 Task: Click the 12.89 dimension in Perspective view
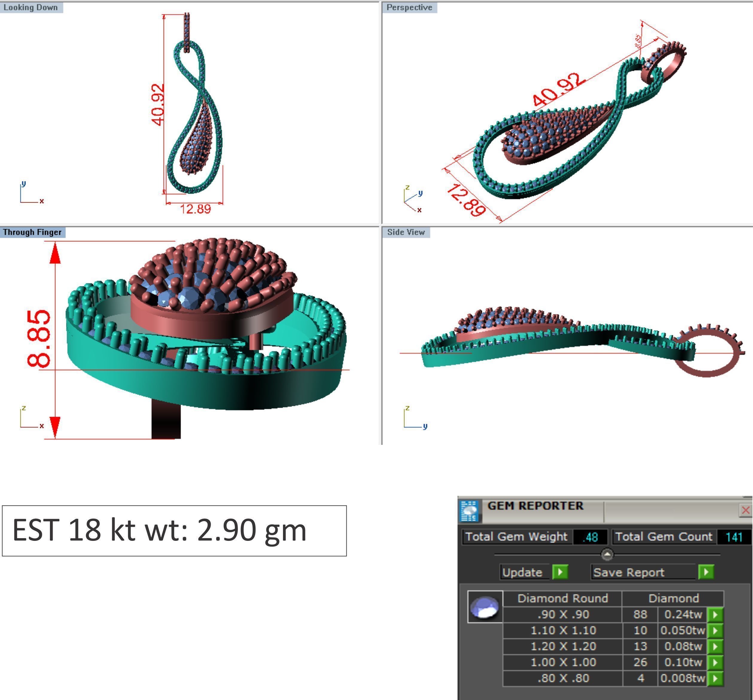[x=466, y=200]
